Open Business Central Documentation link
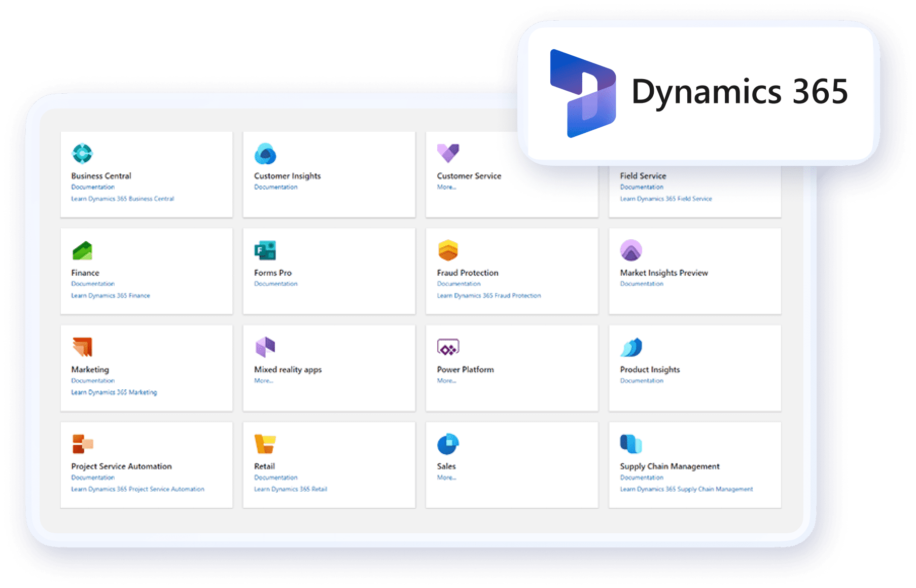This screenshot has height=588, width=916. [x=93, y=187]
